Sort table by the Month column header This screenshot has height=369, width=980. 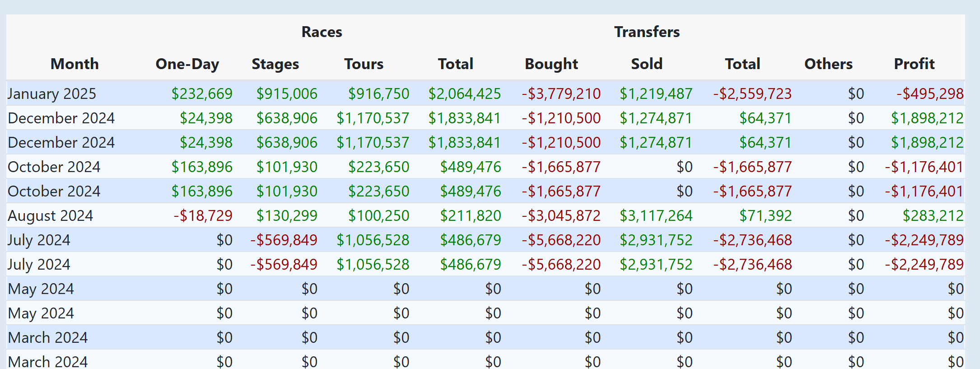75,64
